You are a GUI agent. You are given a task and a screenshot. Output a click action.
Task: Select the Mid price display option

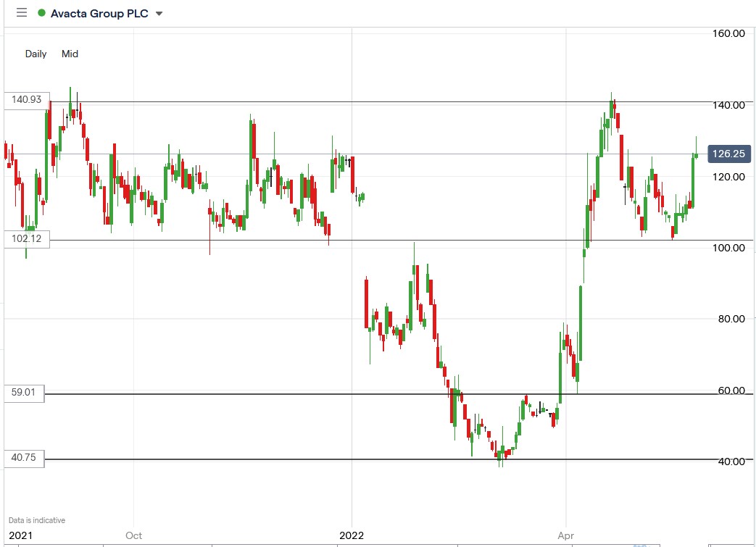(70, 54)
